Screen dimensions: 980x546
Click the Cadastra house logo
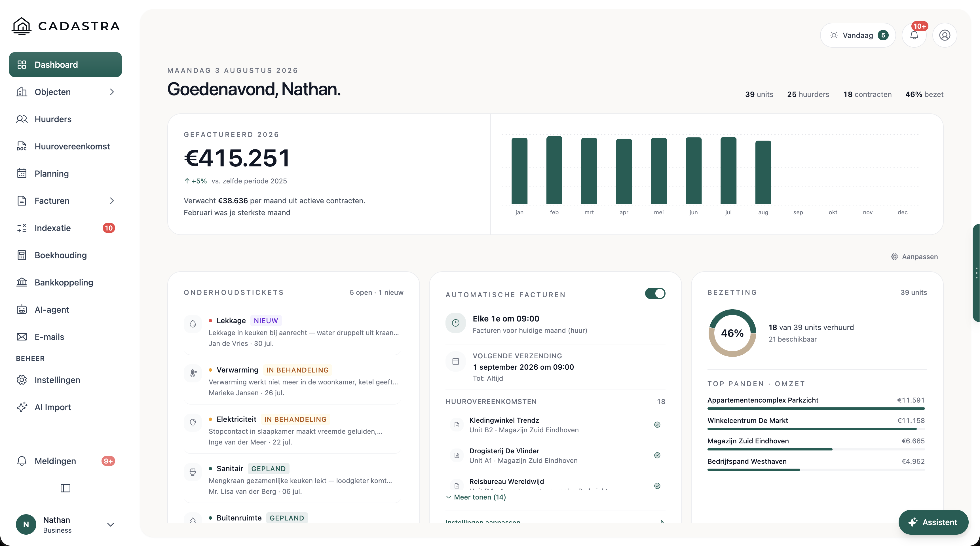coord(22,26)
